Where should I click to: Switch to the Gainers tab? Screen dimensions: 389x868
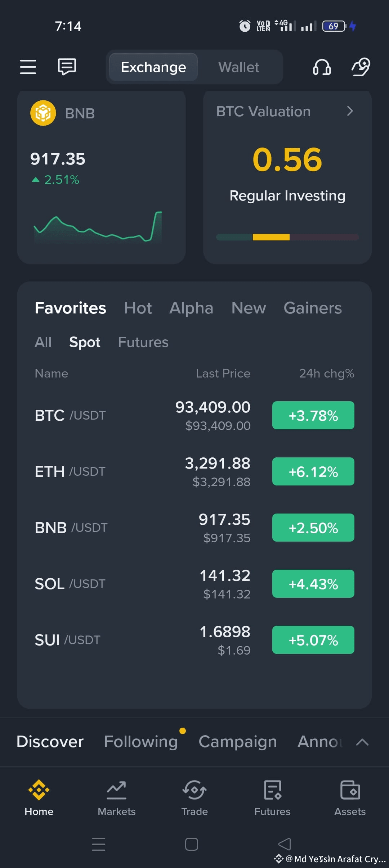pos(313,308)
